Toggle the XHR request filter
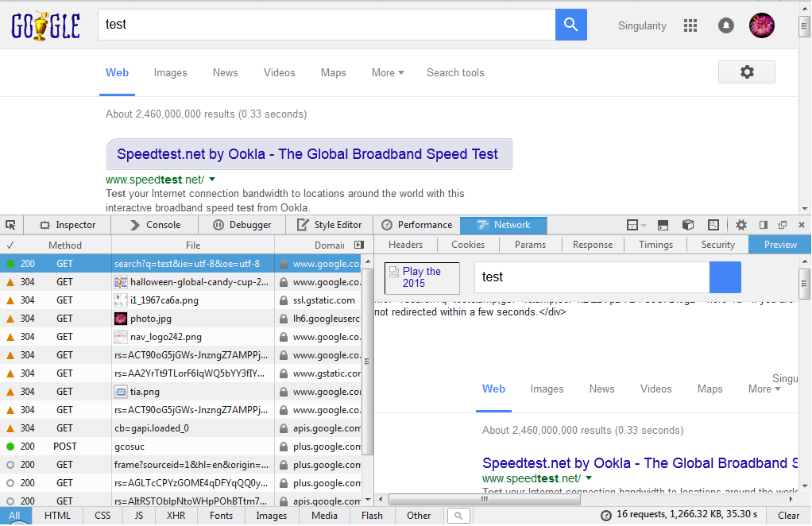Screen dimensions: 812x526 [176, 516]
